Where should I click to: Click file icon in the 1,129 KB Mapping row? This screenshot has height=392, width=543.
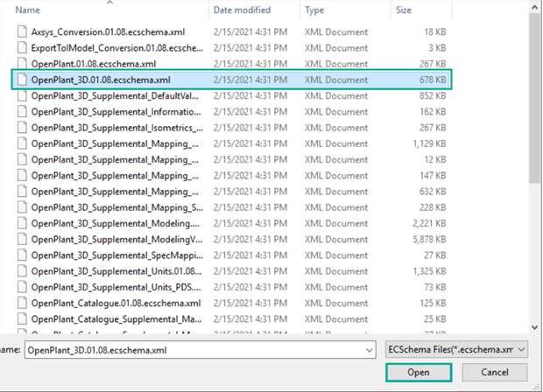coord(22,143)
